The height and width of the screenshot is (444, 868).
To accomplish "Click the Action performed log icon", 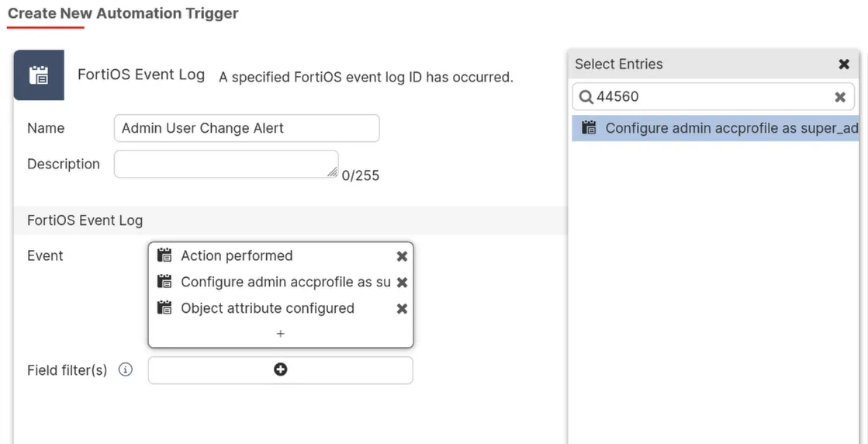I will pos(164,255).
